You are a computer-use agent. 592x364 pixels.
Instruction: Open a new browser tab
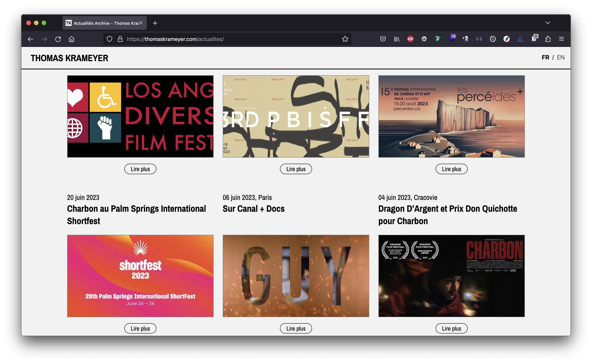(155, 23)
